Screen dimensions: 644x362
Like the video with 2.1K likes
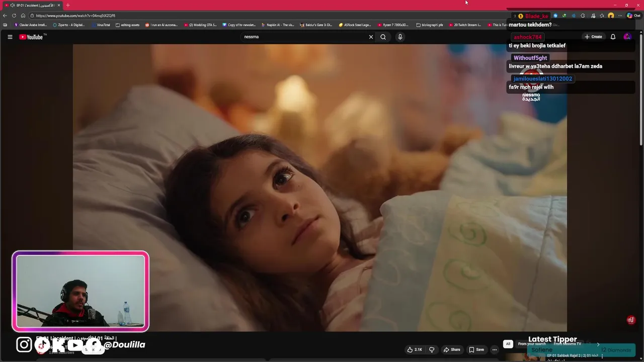(x=415, y=349)
